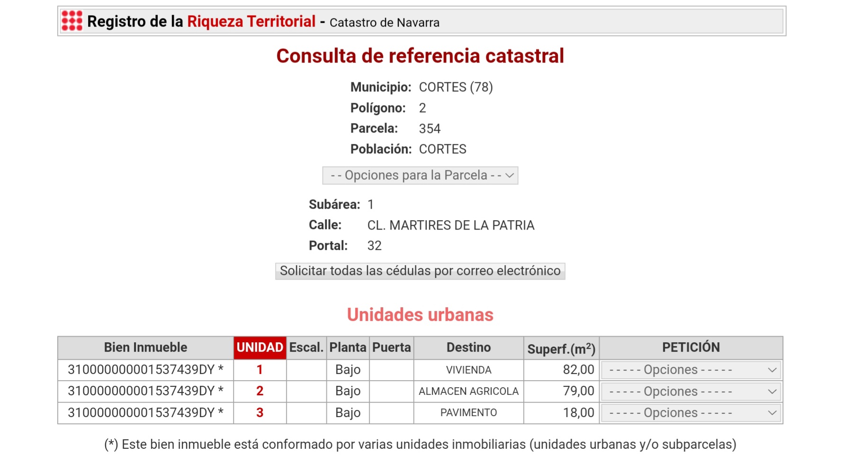Expand Opciones dropdown for the VIVIENDA row

coord(691,370)
